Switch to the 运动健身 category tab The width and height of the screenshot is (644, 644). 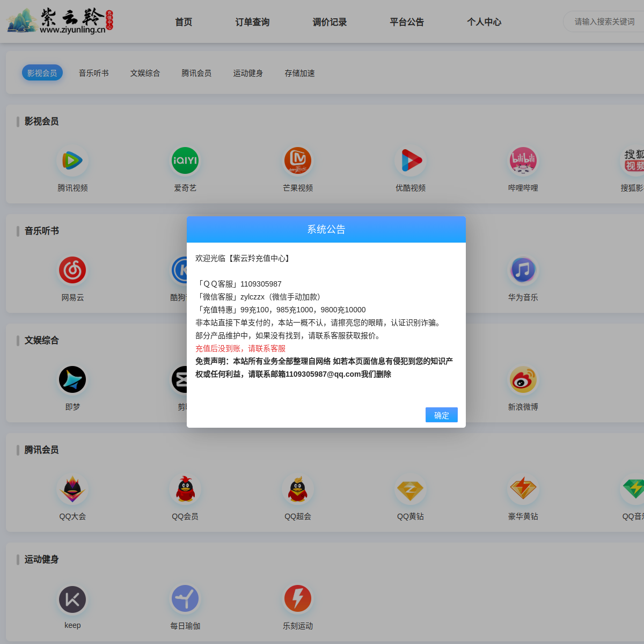[248, 73]
